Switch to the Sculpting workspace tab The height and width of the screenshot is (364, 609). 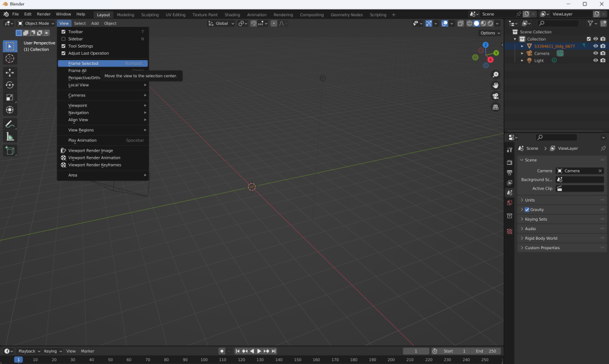(150, 14)
